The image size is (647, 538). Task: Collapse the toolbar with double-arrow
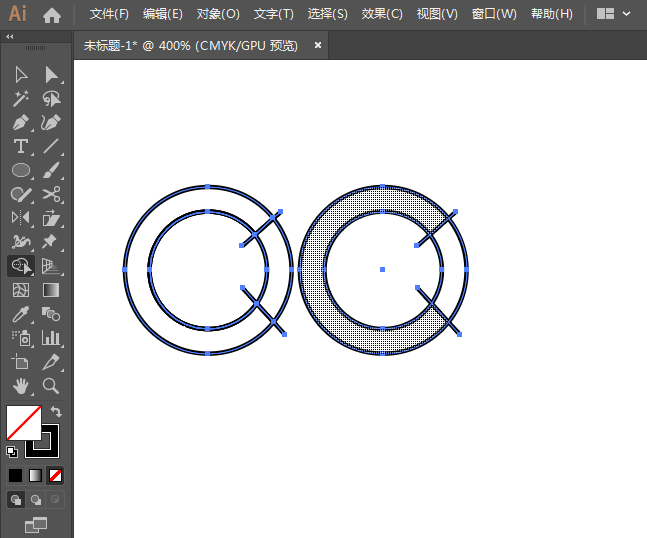(x=9, y=37)
